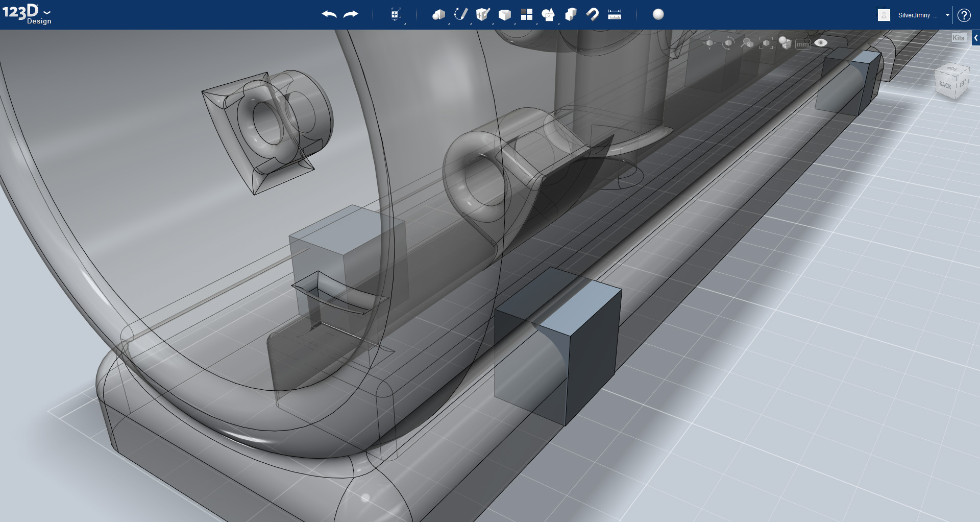Select the Pan view tool
980x522 pixels.
tap(709, 43)
